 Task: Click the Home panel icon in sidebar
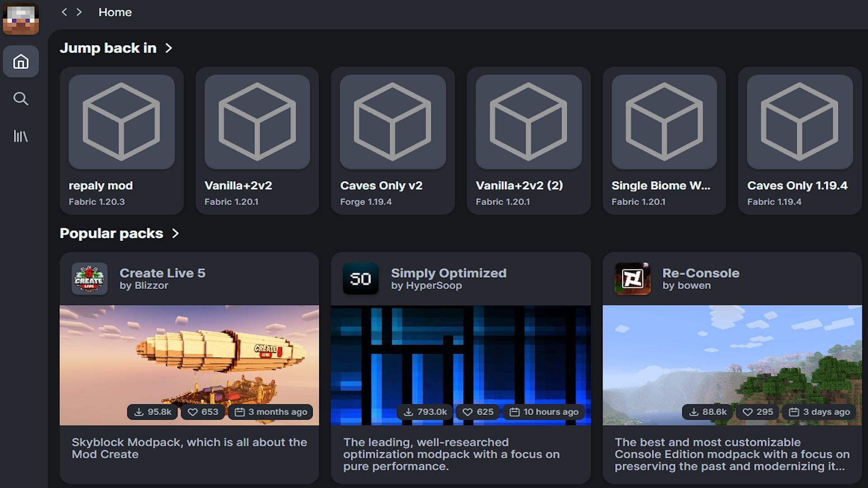[x=21, y=62]
